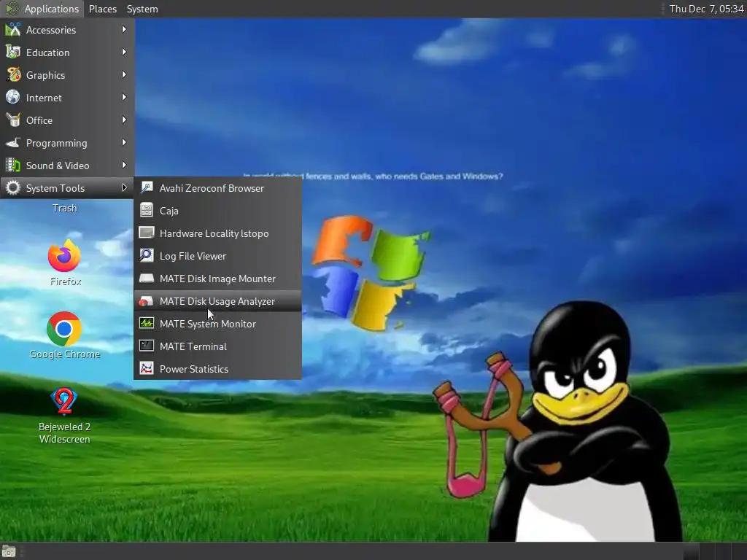
Task: Click the Sound & Video category icon
Action: pos(13,166)
